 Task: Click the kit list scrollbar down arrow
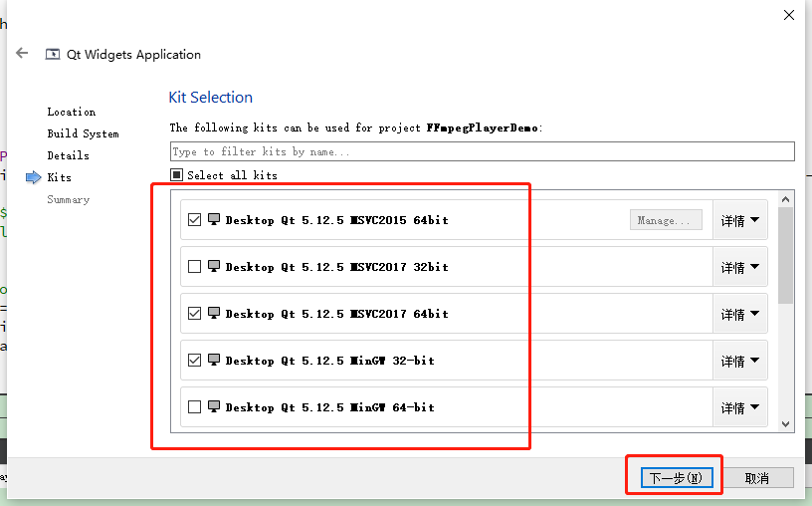tap(785, 424)
